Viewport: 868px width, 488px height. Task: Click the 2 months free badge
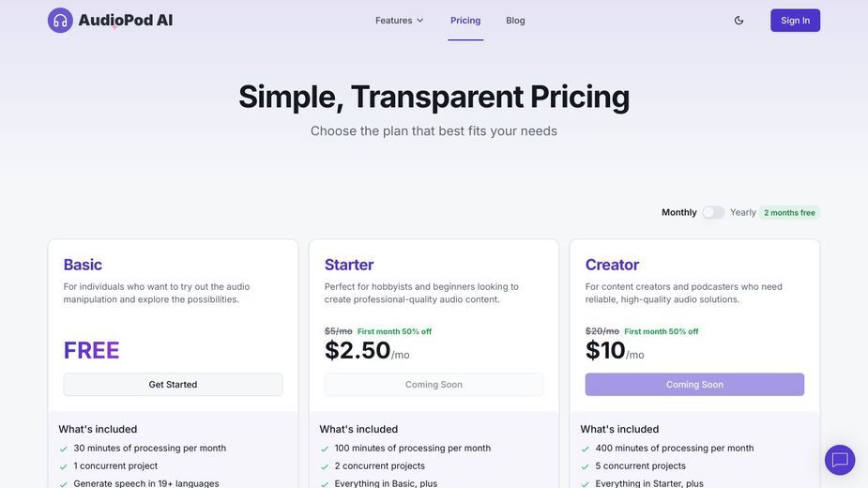coord(789,213)
